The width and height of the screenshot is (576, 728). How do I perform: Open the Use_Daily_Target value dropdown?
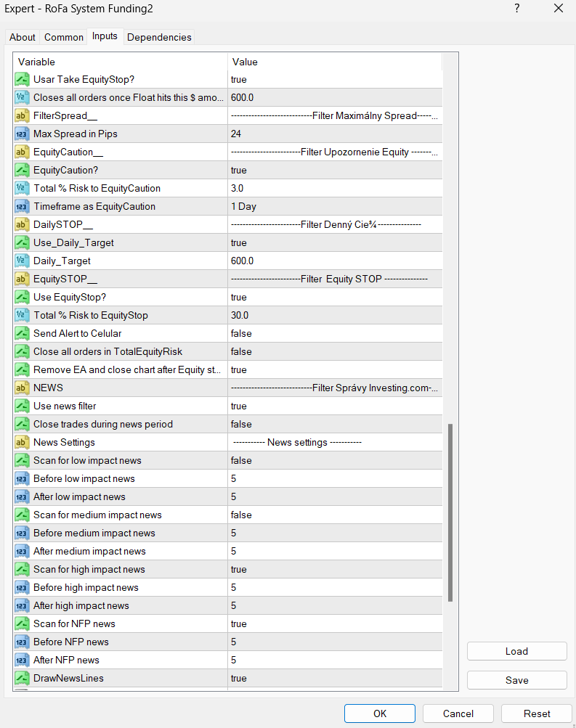point(334,242)
